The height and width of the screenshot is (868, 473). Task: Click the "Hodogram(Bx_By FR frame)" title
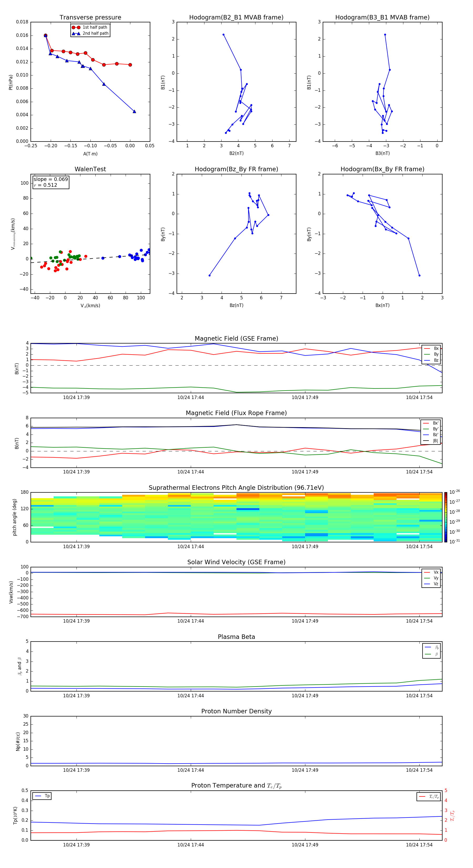point(382,169)
